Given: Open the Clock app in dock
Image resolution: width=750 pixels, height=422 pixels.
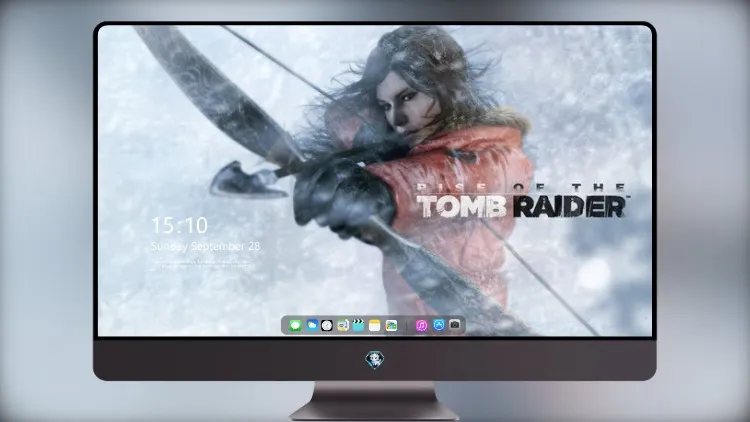Looking at the screenshot, I should pyautogui.click(x=327, y=325).
